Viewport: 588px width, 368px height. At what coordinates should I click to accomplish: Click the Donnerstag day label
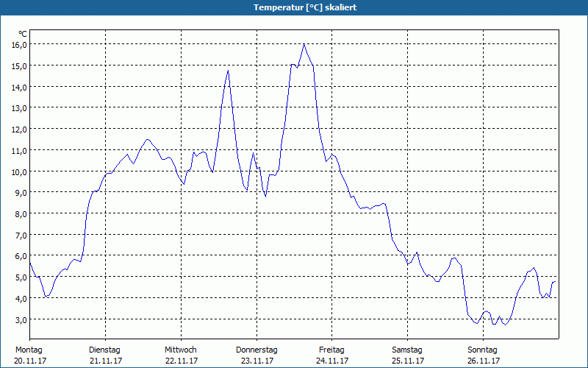[x=257, y=350]
